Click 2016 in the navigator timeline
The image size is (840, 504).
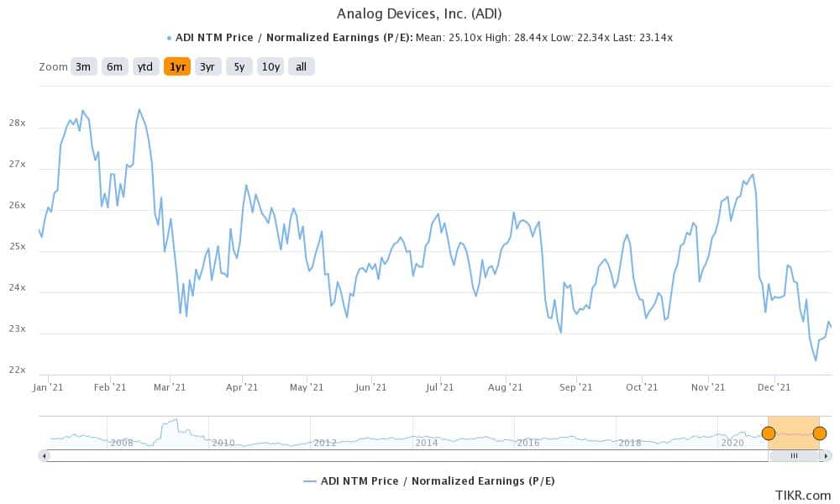528,443
